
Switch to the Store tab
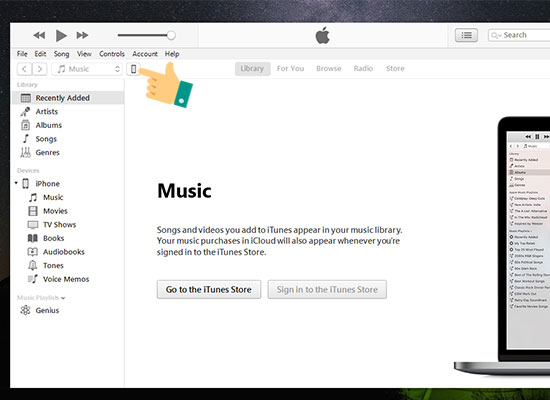click(395, 68)
